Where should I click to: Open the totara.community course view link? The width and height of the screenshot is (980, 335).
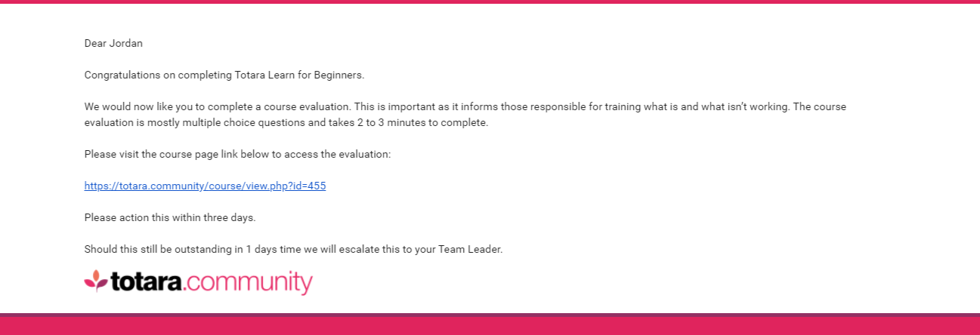pyautogui.click(x=205, y=186)
